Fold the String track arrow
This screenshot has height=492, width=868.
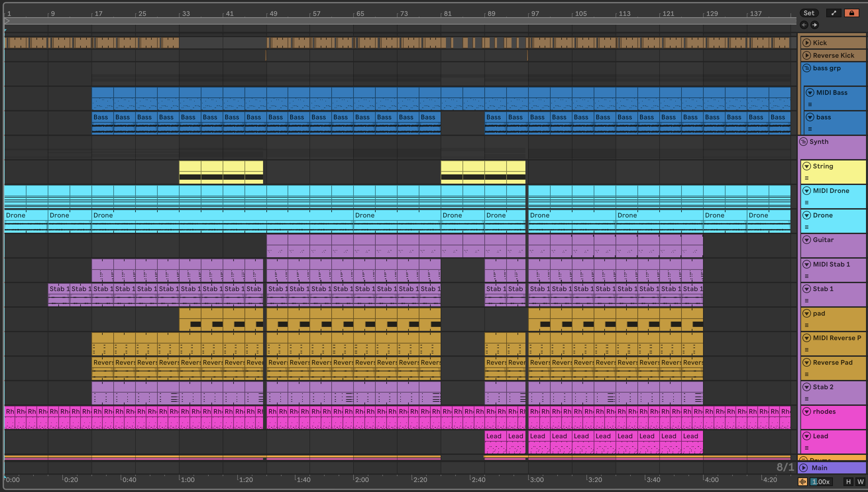click(x=807, y=166)
